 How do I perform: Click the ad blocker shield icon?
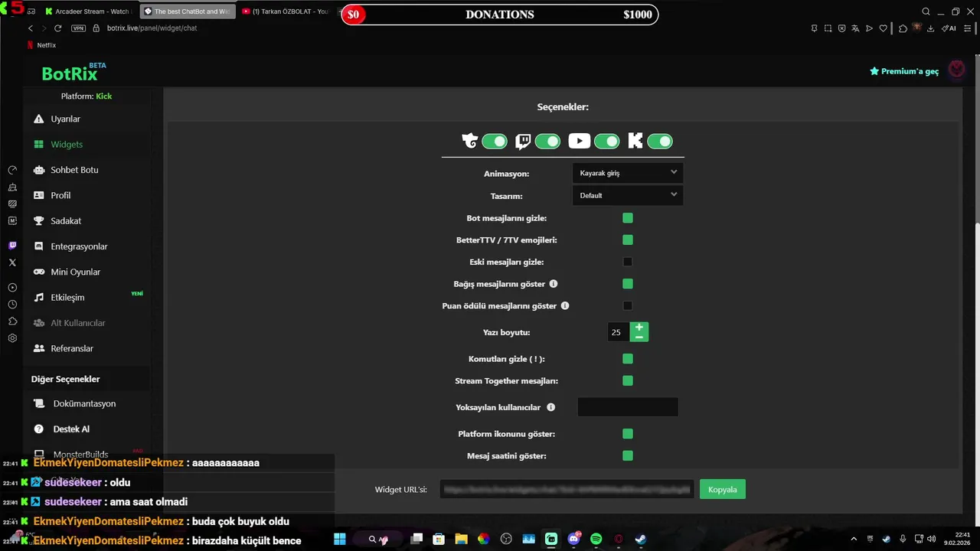841,28
